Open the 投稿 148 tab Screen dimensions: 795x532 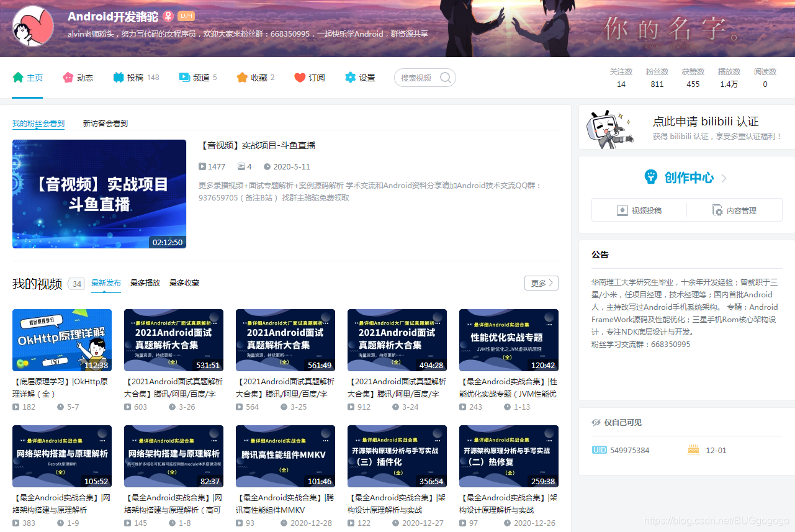[x=136, y=78]
